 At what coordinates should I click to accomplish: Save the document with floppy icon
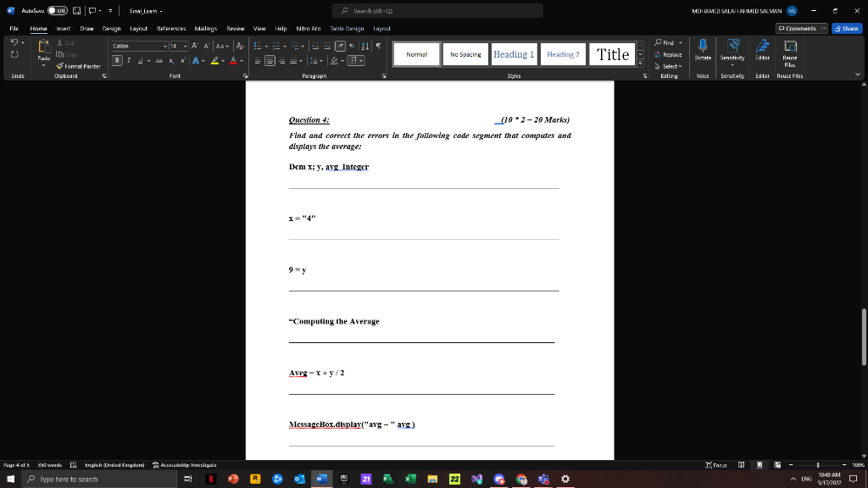[x=76, y=10]
